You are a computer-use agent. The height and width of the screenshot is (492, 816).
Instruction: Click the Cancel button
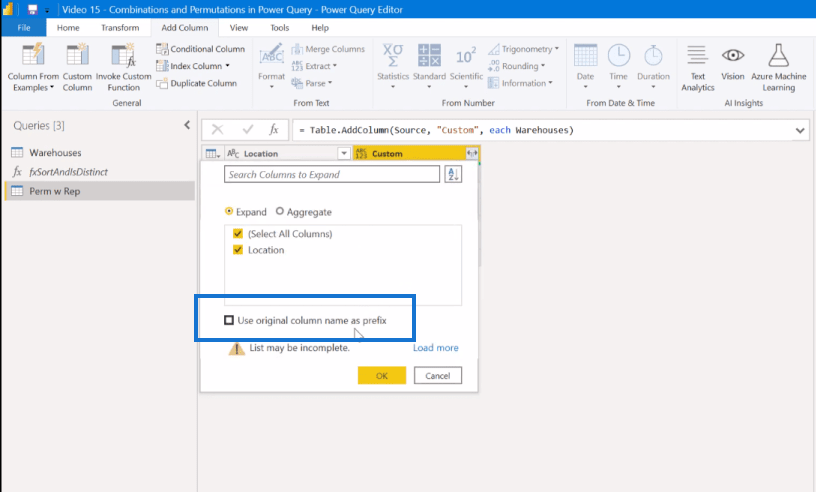click(438, 375)
